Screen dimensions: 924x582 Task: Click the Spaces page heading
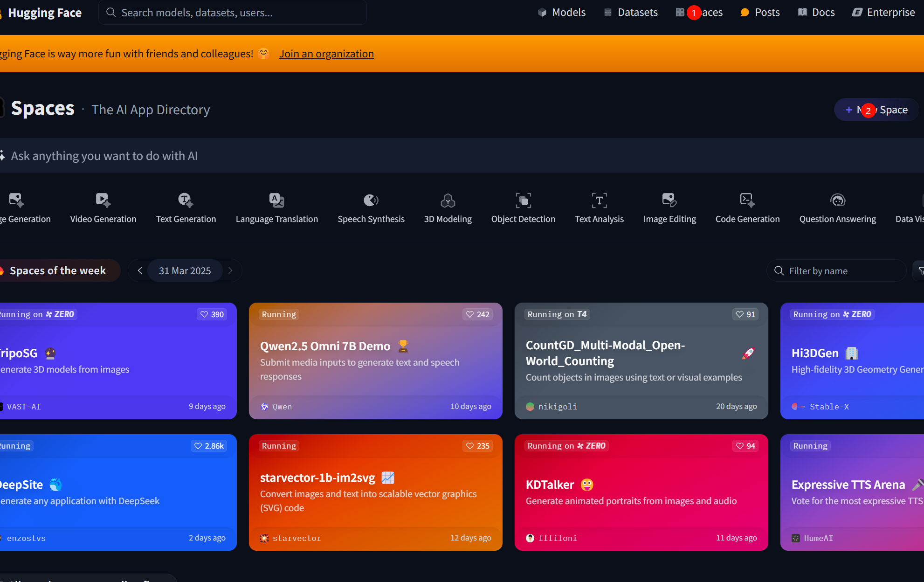point(43,108)
